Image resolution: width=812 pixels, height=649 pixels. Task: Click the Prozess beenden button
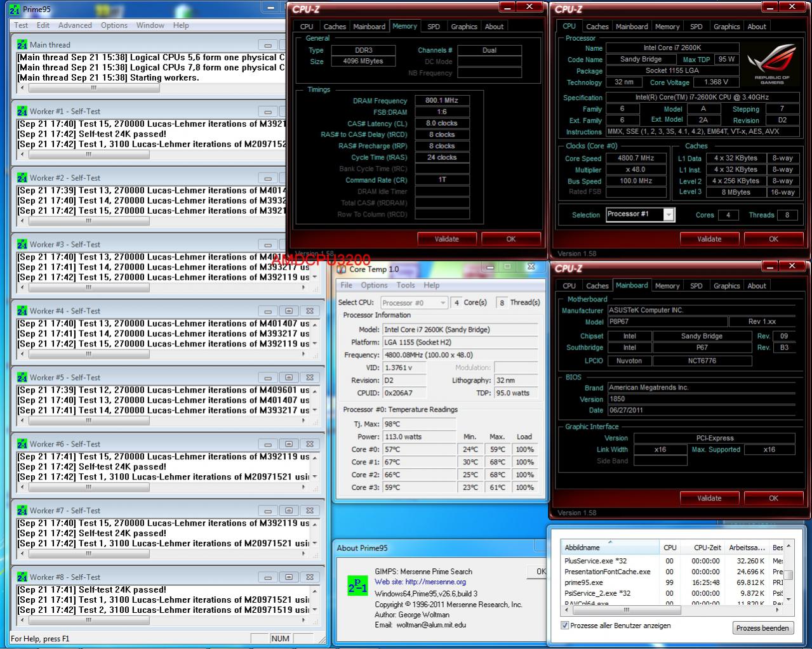762,628
